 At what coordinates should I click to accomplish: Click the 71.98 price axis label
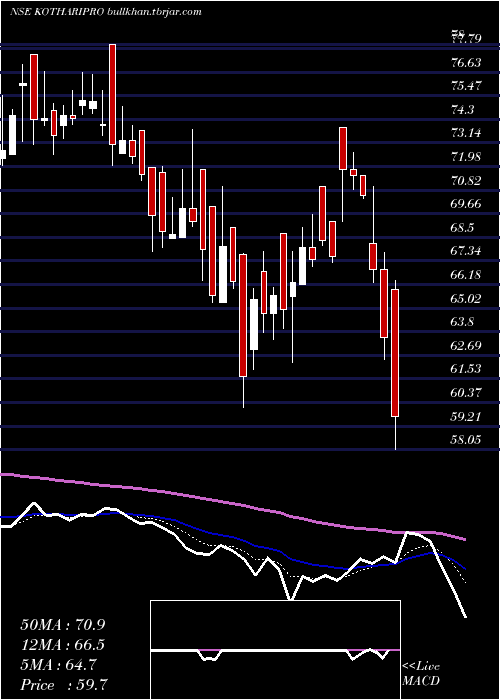coord(466,157)
